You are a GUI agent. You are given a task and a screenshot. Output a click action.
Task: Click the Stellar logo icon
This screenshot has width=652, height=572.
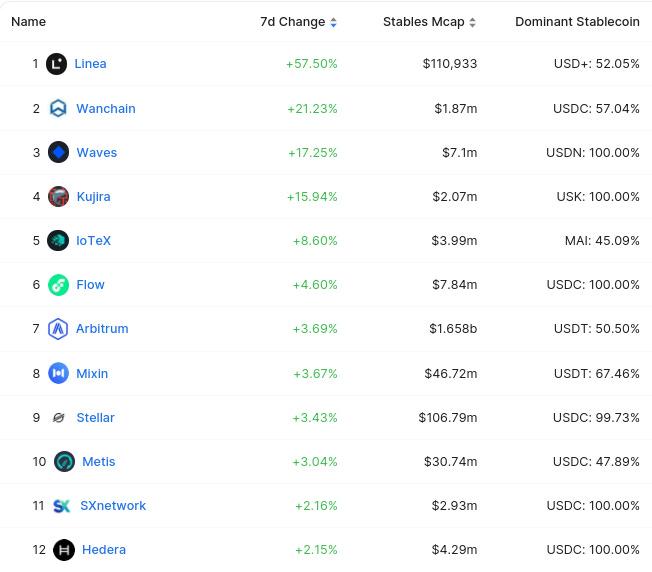pos(58,417)
